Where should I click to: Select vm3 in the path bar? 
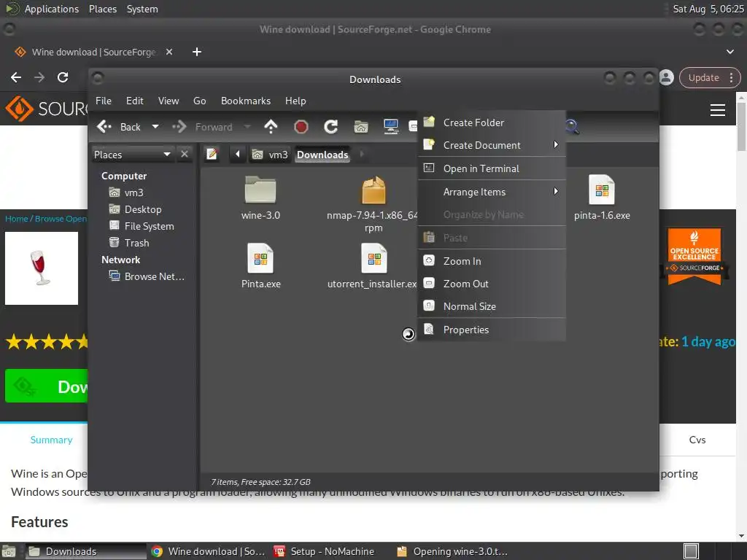tap(270, 155)
